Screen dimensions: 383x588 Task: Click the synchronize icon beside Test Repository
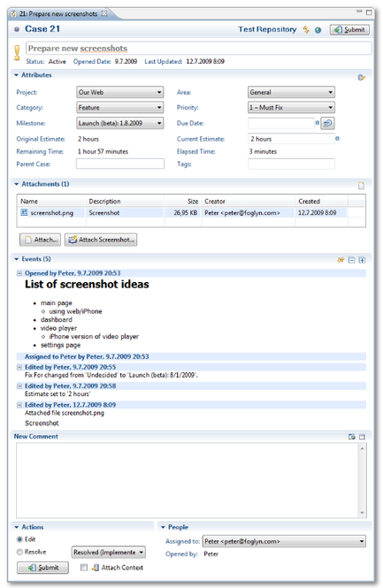coord(306,30)
